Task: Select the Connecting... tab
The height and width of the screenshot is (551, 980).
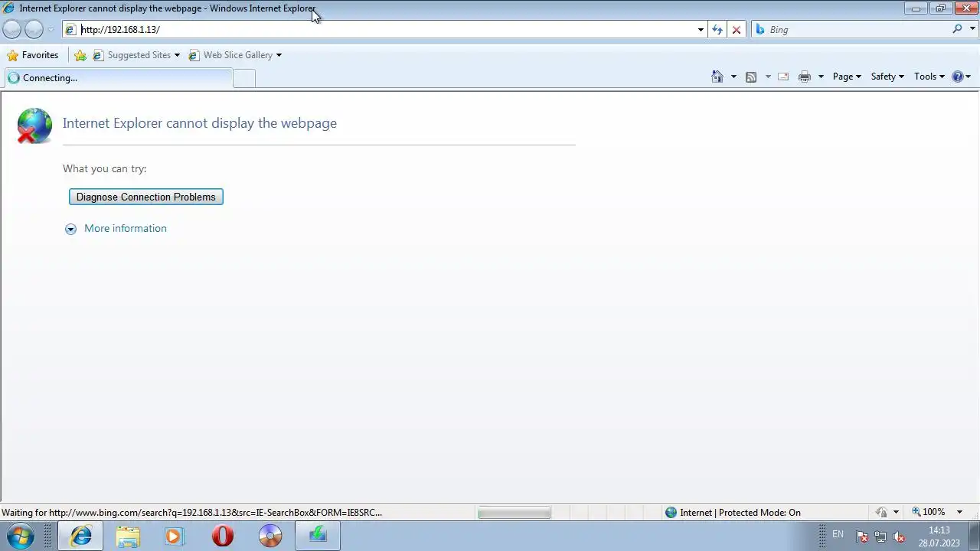Action: pos(117,77)
